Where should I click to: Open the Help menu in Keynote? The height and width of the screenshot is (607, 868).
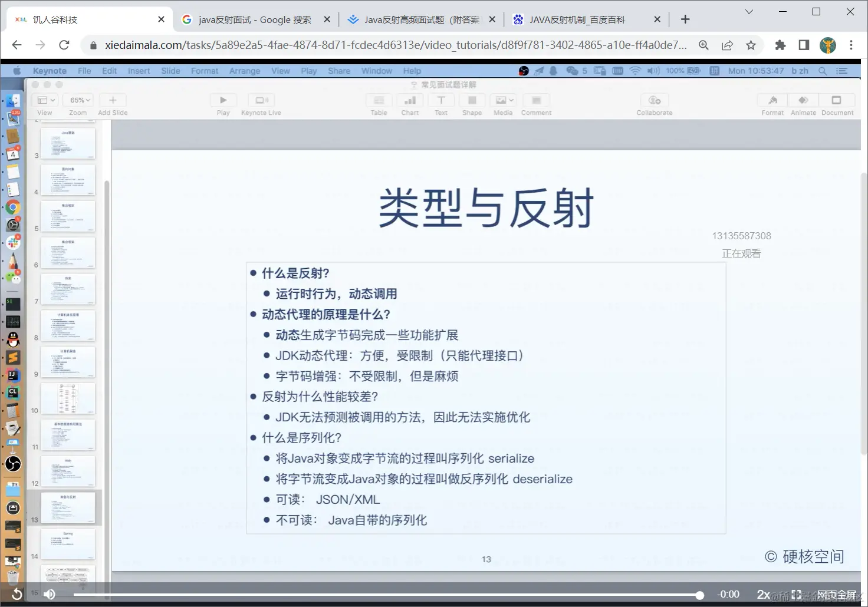tap(412, 71)
